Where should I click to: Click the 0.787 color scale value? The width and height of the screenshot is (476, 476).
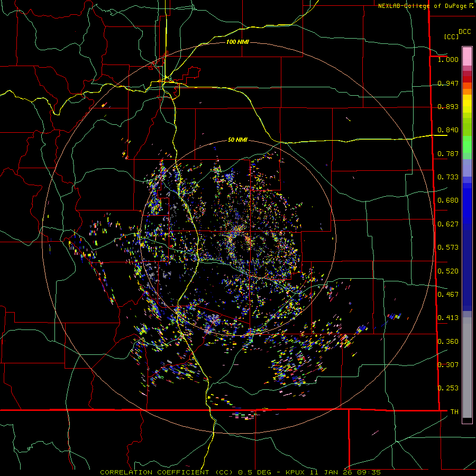click(x=448, y=153)
